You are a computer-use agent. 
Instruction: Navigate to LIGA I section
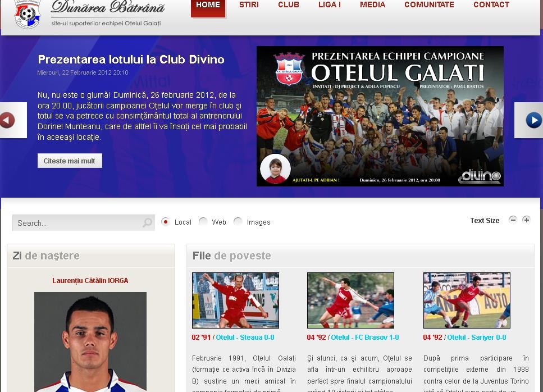tap(329, 5)
